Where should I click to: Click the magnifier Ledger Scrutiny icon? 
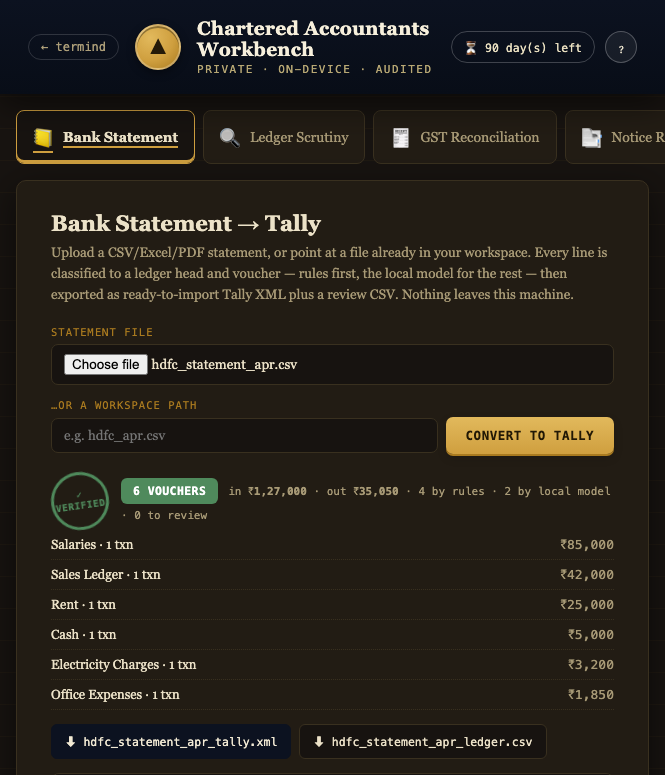pos(229,137)
